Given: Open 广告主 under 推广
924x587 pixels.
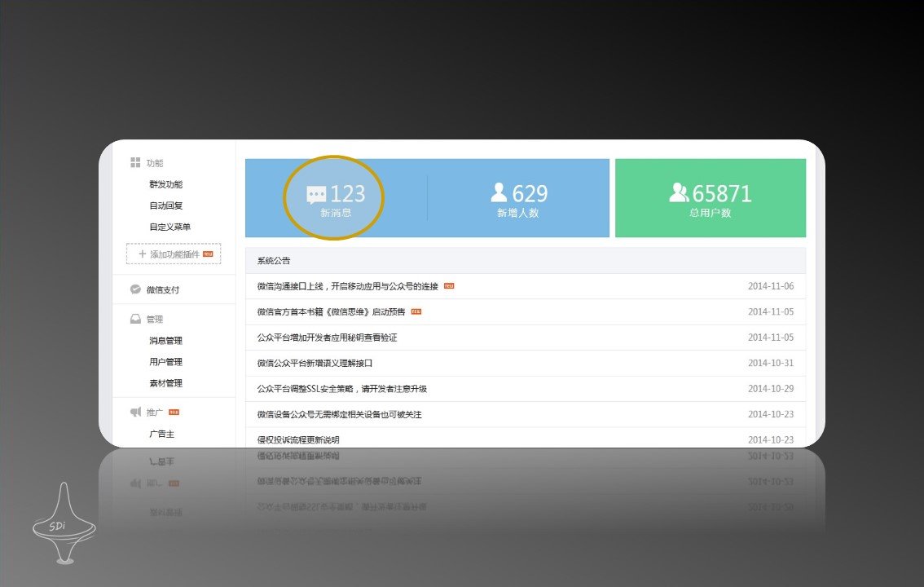Looking at the screenshot, I should coord(161,435).
